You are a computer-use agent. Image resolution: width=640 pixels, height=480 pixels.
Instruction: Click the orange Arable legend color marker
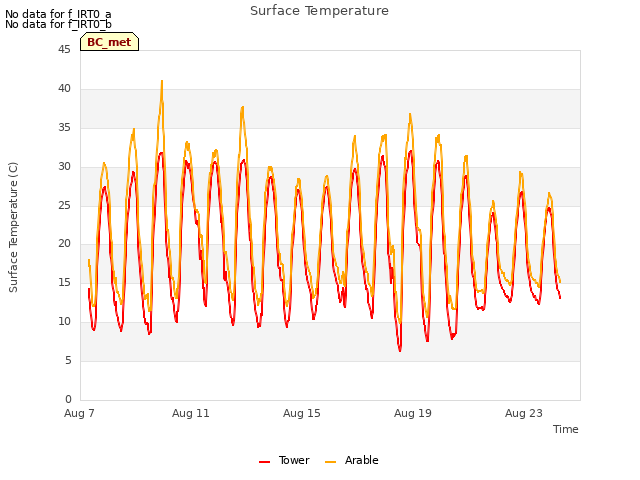click(x=330, y=462)
